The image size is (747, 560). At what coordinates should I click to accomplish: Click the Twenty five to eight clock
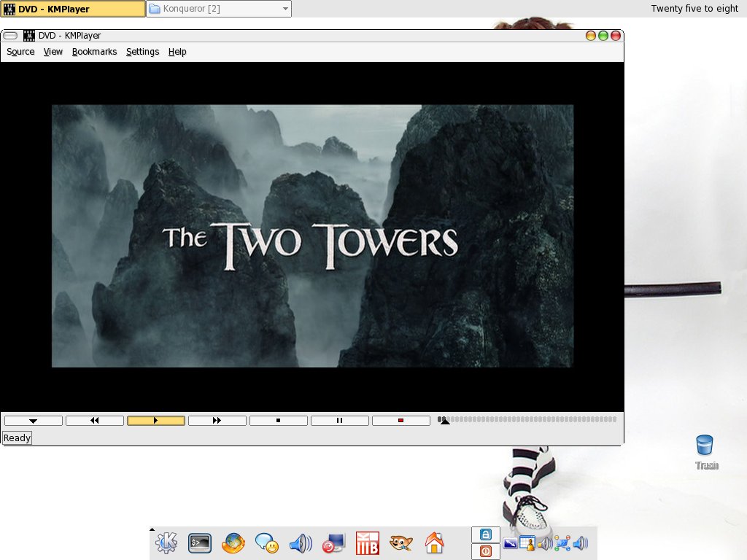pos(694,9)
